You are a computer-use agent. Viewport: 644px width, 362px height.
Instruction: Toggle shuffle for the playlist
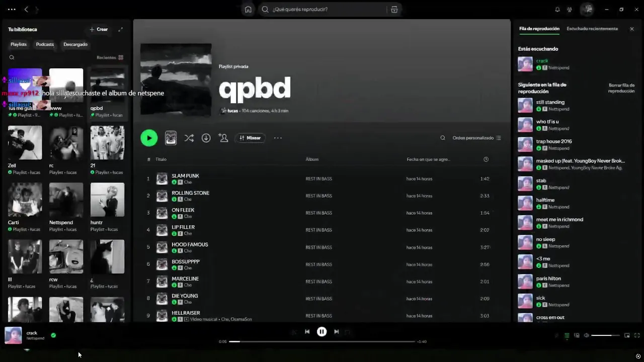pos(189,138)
